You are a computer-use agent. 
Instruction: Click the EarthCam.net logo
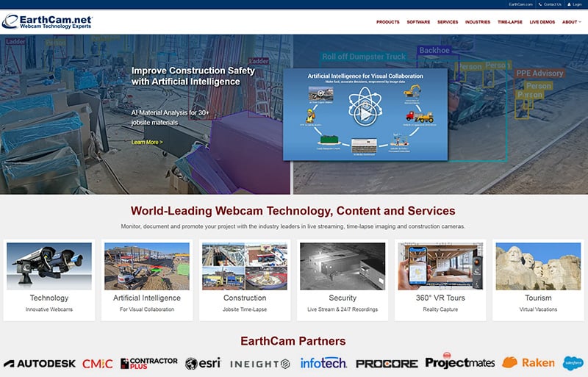click(47, 22)
